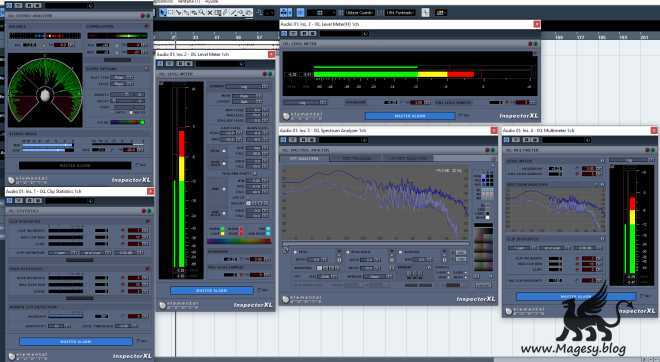Screen dimensions: 660x362
Task: Select the Zoom magnifier tool in toolbar
Action: (x=202, y=13)
